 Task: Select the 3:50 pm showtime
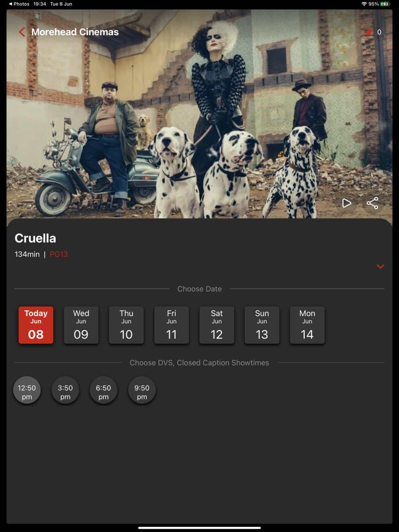click(65, 390)
